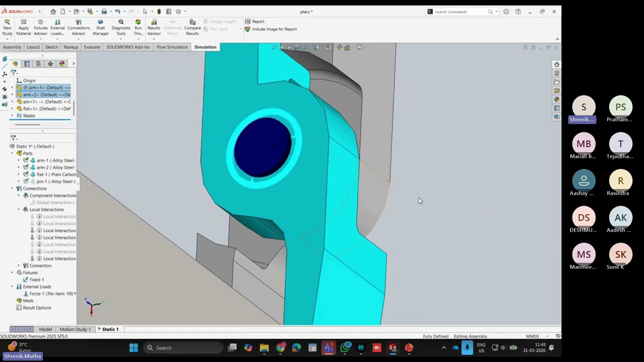Click the Open document icon
The height and width of the screenshot is (362, 644).
click(x=76, y=12)
